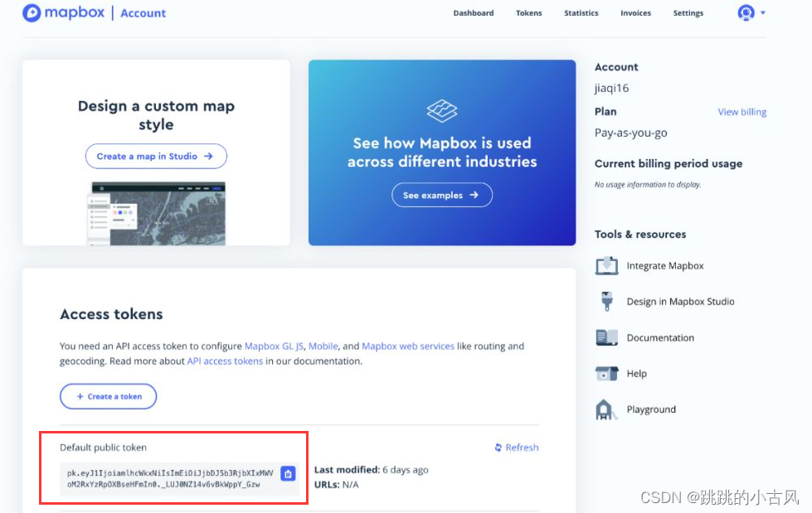Open the Help resource link
The image size is (812, 513).
(x=636, y=373)
